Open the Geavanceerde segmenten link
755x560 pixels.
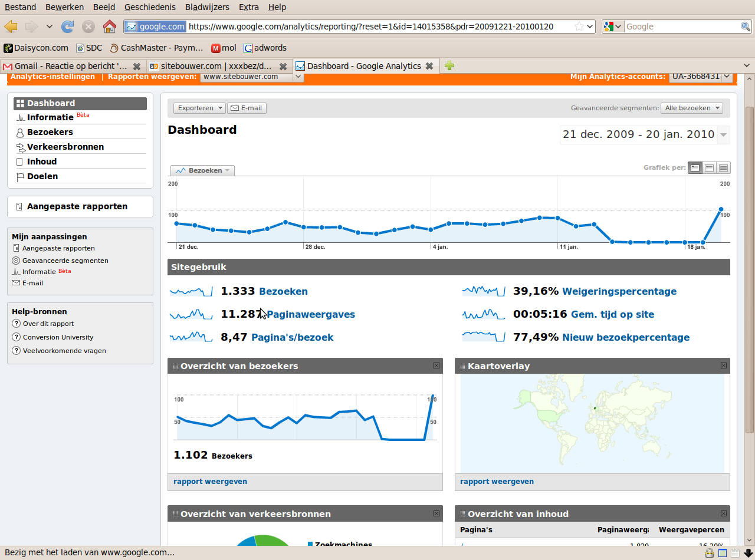[65, 260]
